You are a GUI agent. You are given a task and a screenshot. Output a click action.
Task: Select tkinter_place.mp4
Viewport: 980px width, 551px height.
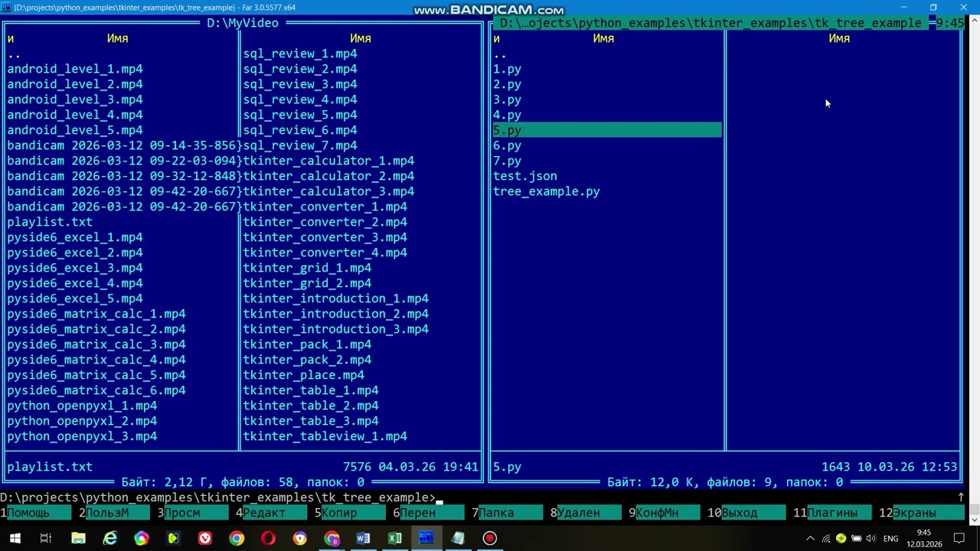coord(304,375)
